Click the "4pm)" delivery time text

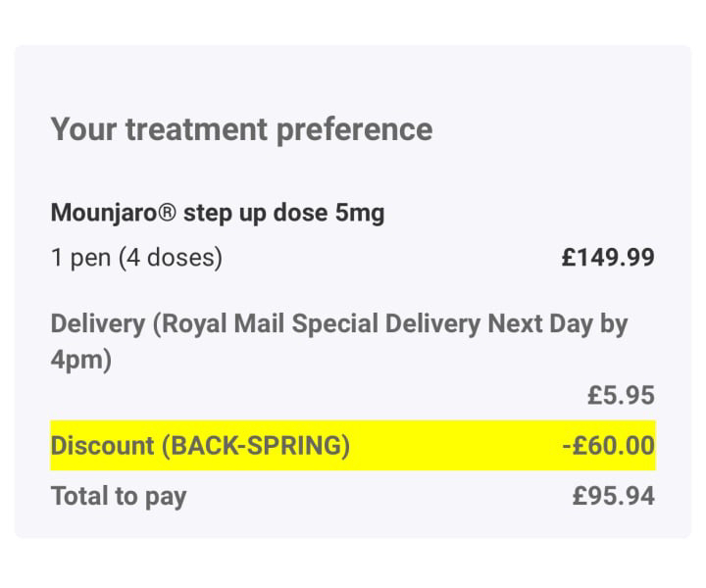click(x=80, y=360)
